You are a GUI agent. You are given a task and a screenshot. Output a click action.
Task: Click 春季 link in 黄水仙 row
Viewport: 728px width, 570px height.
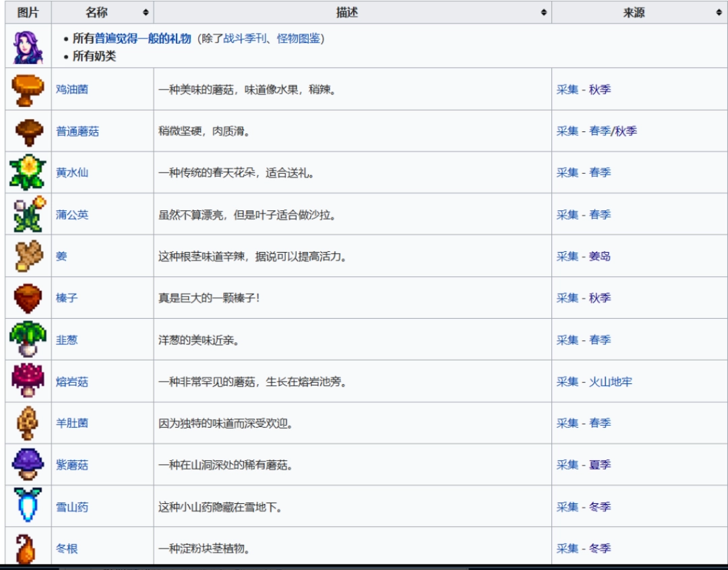click(x=600, y=172)
